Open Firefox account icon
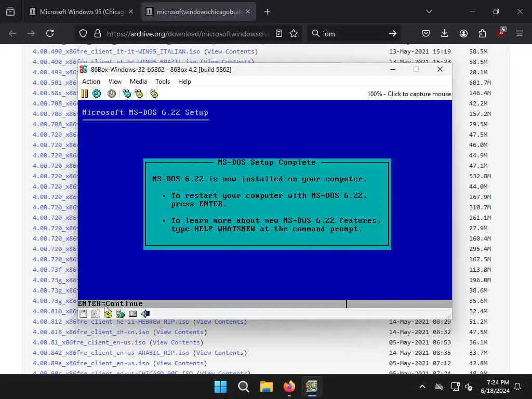This screenshot has width=532, height=399. [463, 33]
